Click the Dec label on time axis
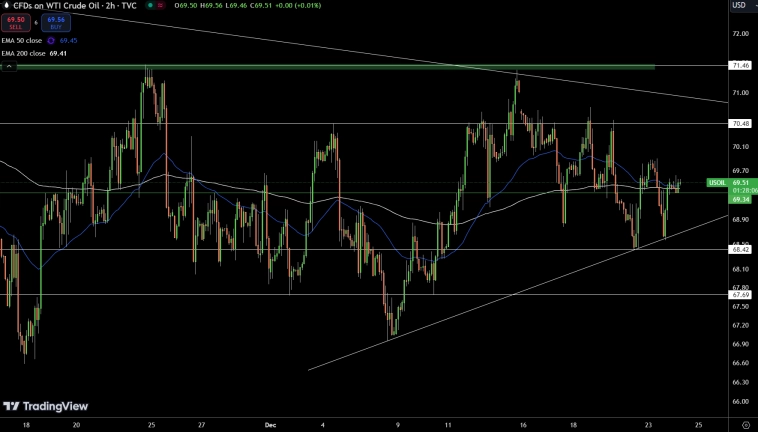 pos(270,425)
